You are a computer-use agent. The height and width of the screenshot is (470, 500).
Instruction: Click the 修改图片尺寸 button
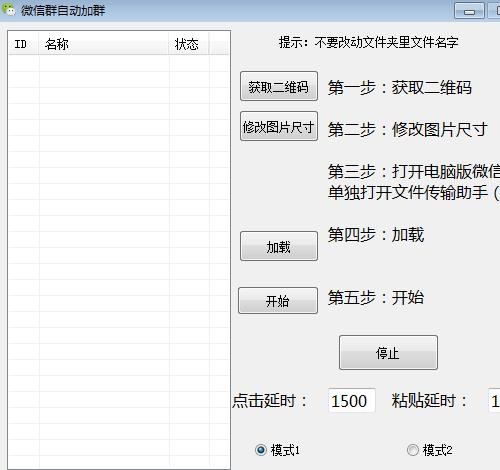coord(279,126)
